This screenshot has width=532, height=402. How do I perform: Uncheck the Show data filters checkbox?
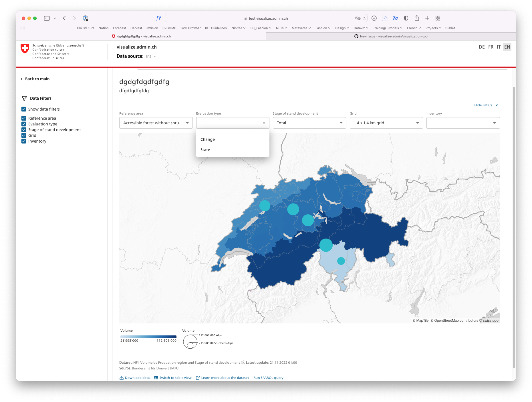[24, 109]
